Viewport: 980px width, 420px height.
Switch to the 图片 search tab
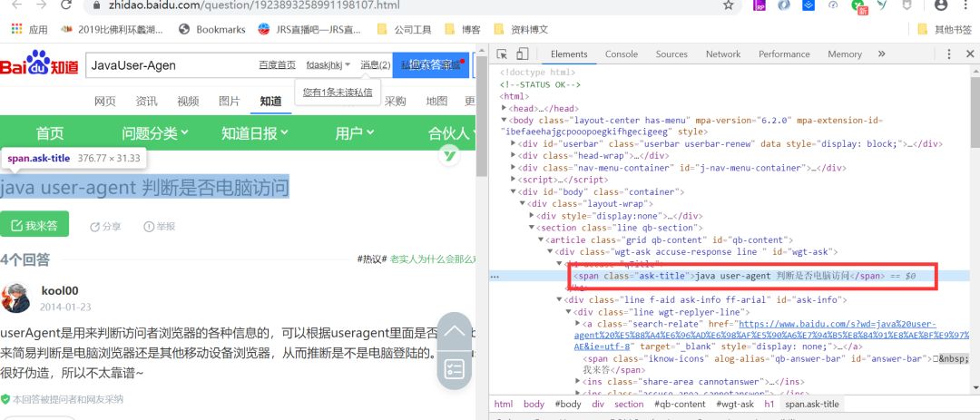pos(230,102)
